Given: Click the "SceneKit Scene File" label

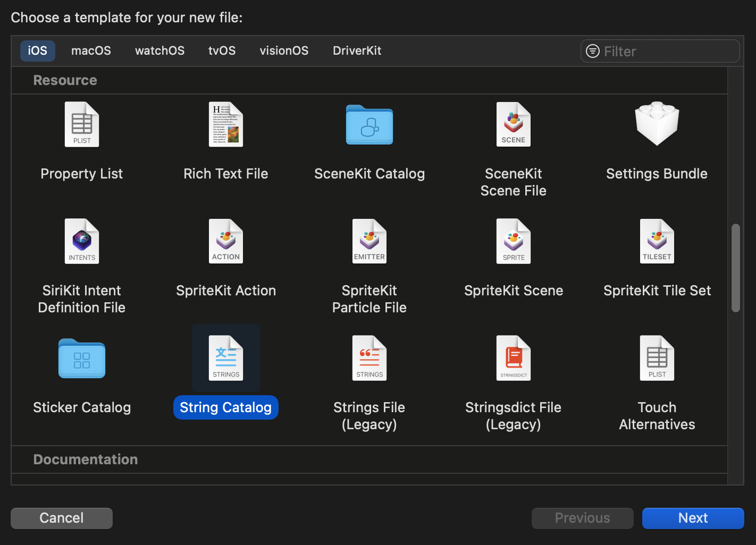Looking at the screenshot, I should point(514,182).
